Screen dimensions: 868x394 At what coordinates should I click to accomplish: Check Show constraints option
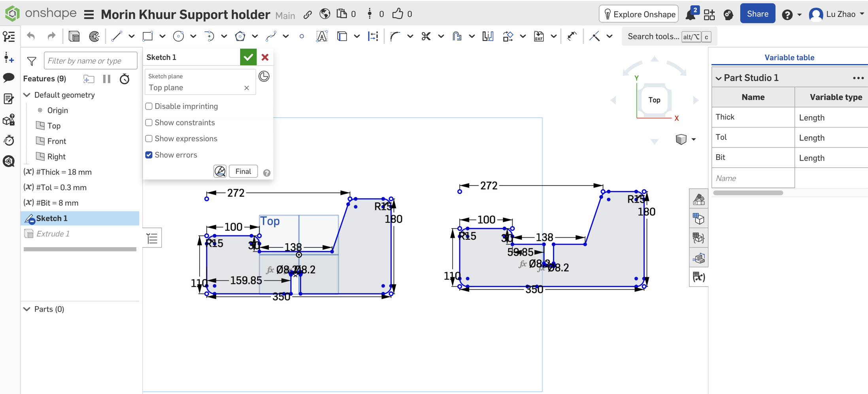tap(149, 123)
